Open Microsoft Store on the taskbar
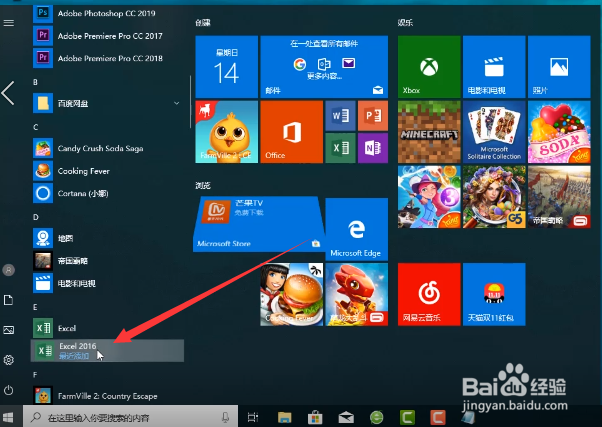The height and width of the screenshot is (427, 602). click(315, 417)
